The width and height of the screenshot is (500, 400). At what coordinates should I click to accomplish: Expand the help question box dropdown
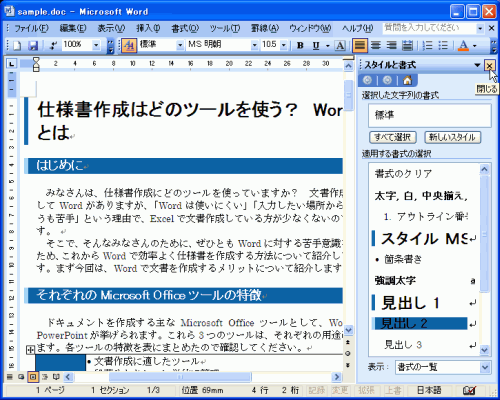[x=480, y=29]
